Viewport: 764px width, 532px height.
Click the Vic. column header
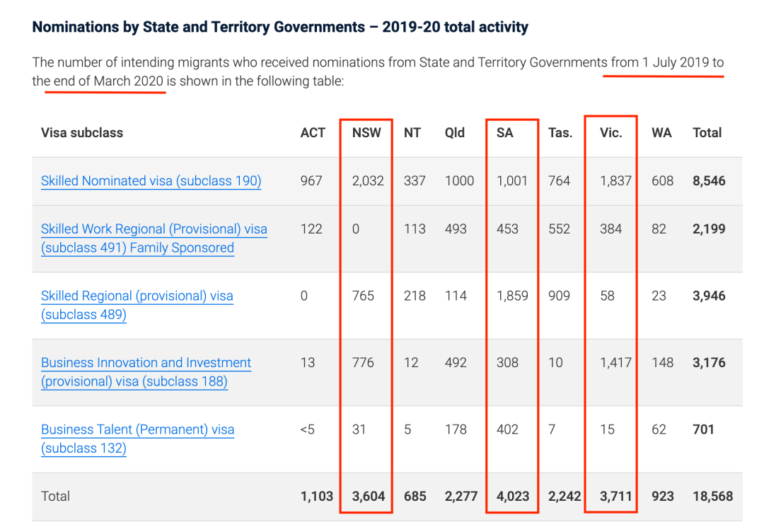611,132
